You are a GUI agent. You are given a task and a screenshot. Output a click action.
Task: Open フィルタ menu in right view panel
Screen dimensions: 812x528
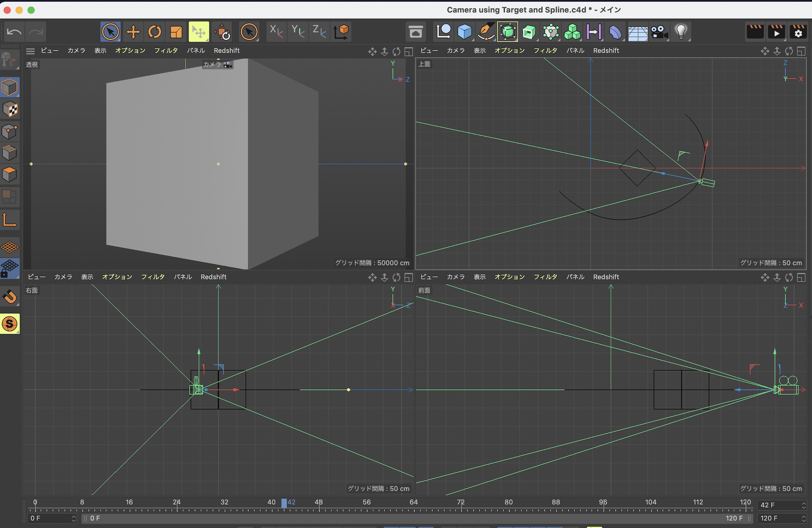point(153,277)
